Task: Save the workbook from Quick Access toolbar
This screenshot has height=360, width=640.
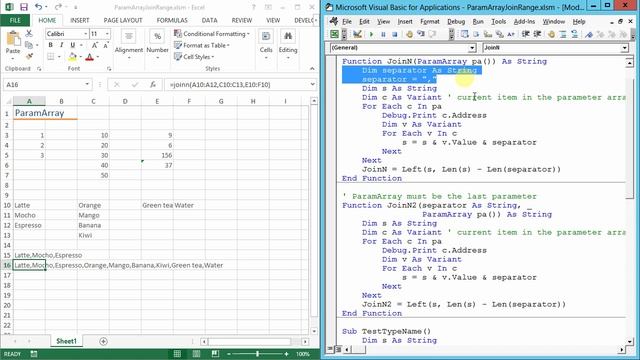Action: pyautogui.click(x=24, y=7)
